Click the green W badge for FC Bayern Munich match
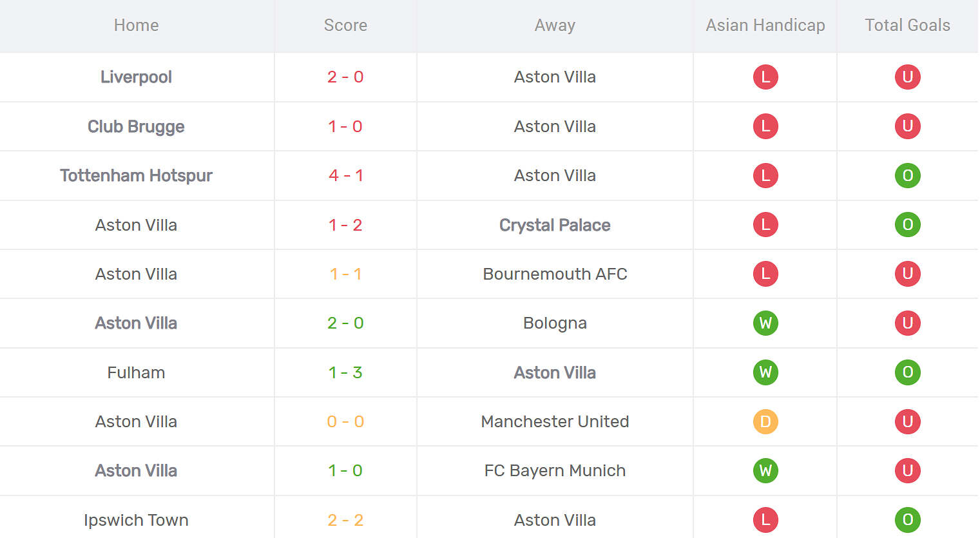The width and height of the screenshot is (980, 538). tap(765, 470)
